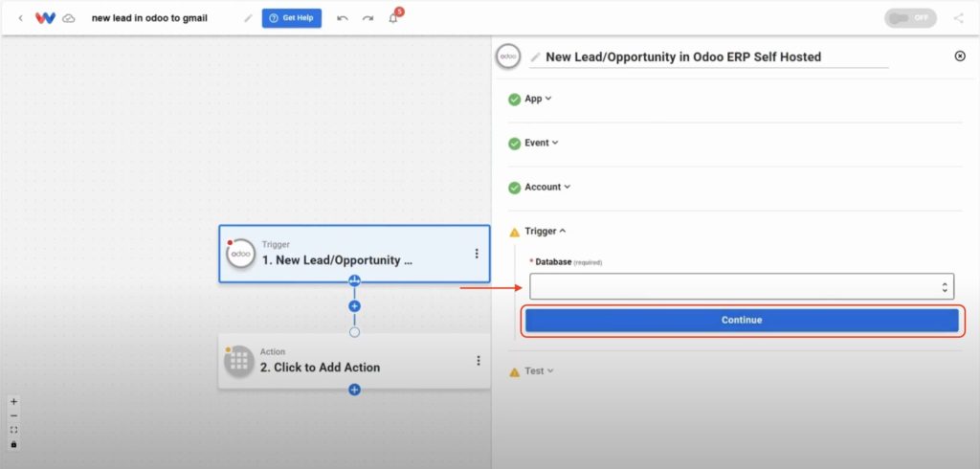Image resolution: width=980 pixels, height=469 pixels.
Task: Zoom in on the canvas
Action: [x=13, y=401]
